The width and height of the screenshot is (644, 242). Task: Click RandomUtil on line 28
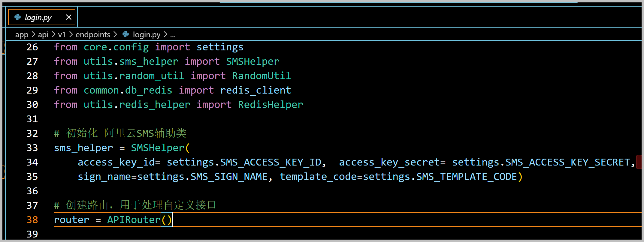(x=261, y=76)
